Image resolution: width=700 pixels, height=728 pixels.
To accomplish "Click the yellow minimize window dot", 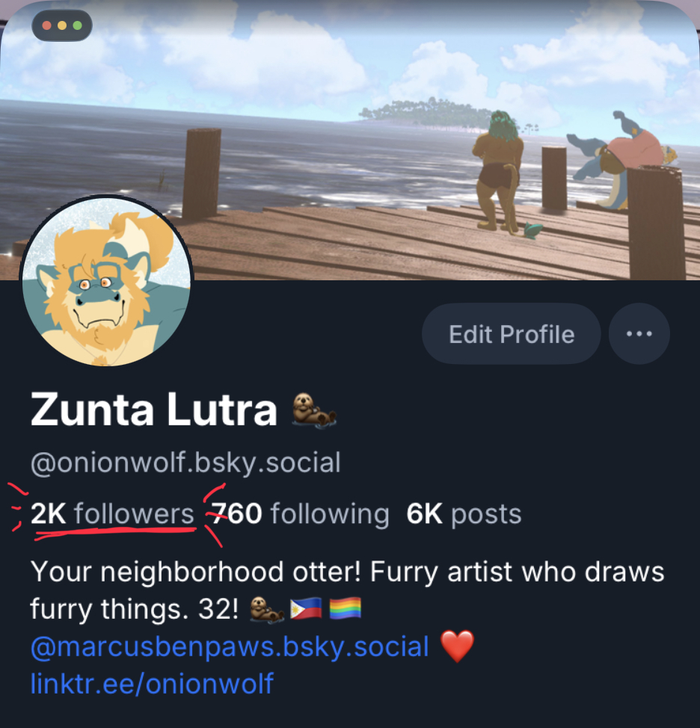I will point(62,25).
